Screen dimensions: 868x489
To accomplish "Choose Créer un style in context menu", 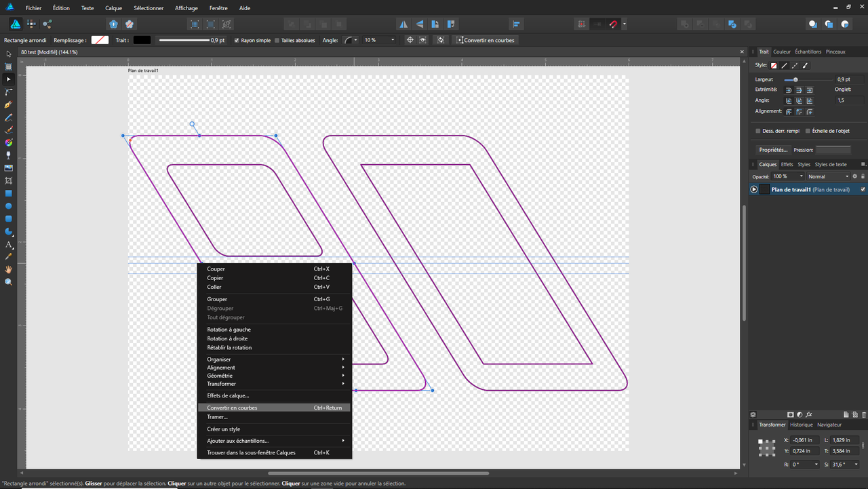I will [274, 429].
